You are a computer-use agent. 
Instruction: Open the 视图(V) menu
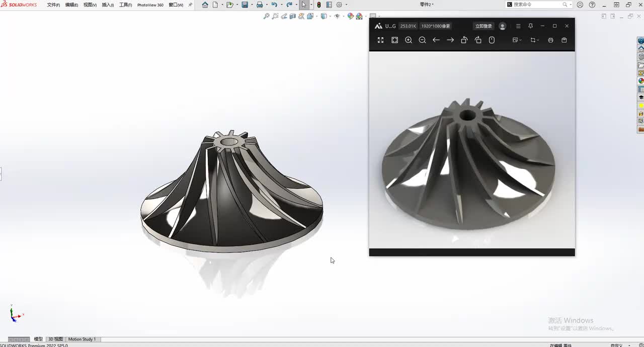pyautogui.click(x=90, y=5)
